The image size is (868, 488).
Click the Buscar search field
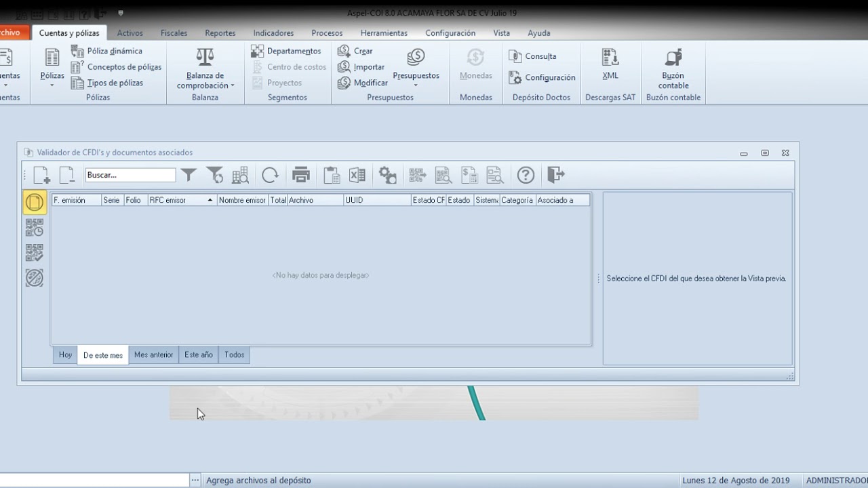click(x=130, y=175)
